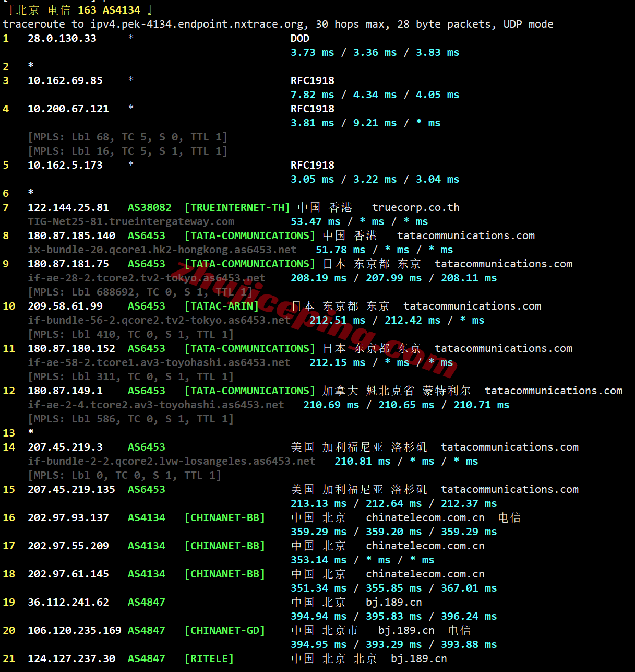Select IP address 202.97.61.145
Screen dimensions: 635x672
pyautogui.click(x=68, y=574)
